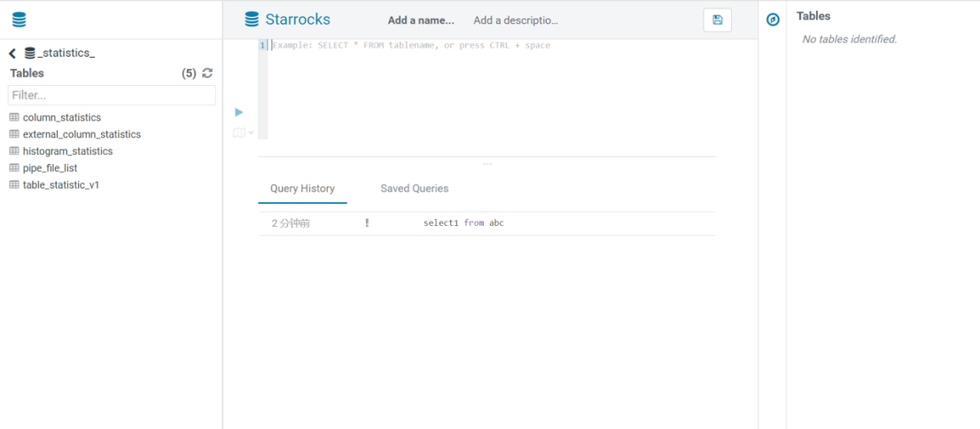
Task: Run the query with the play button
Action: (x=238, y=113)
